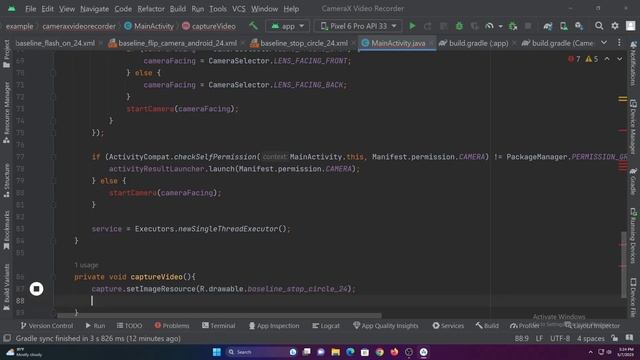Image resolution: width=640 pixels, height=360 pixels.
Task: Open the Device Manager toolbar icon
Action: pos(564,26)
